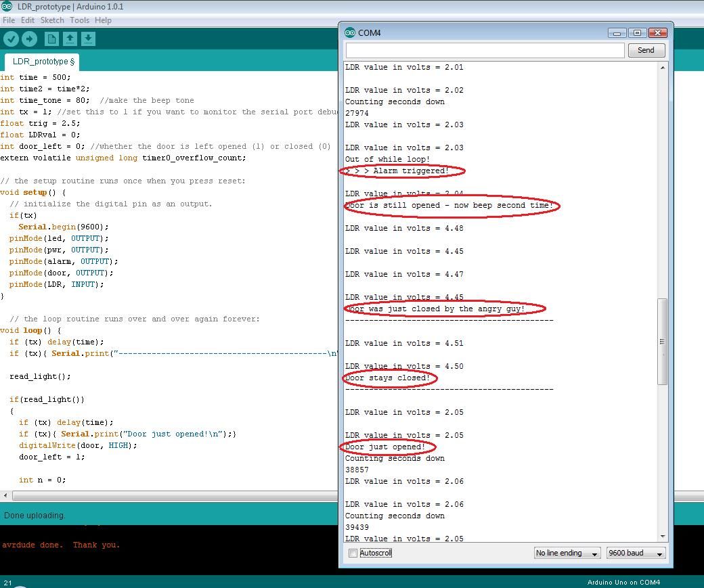Open the 9600 baud rate dropdown
704x588 pixels.
636,553
